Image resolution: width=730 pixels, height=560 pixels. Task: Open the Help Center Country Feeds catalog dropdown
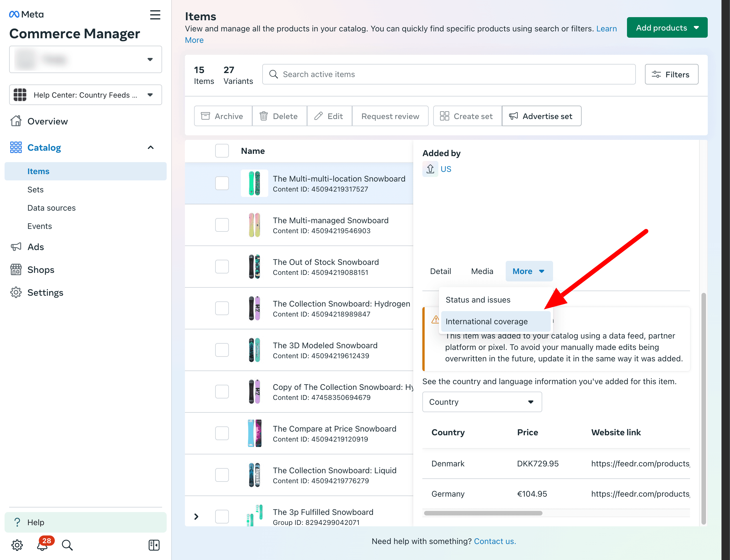(85, 95)
